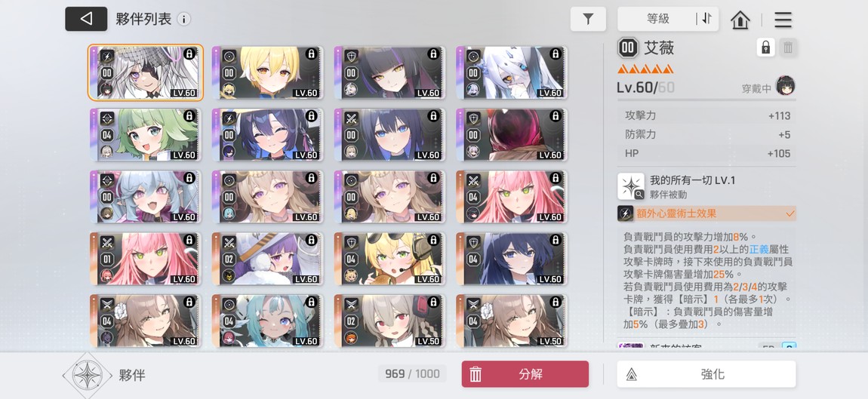
Task: Open the 等級 sort dropdown
Action: pos(657,19)
